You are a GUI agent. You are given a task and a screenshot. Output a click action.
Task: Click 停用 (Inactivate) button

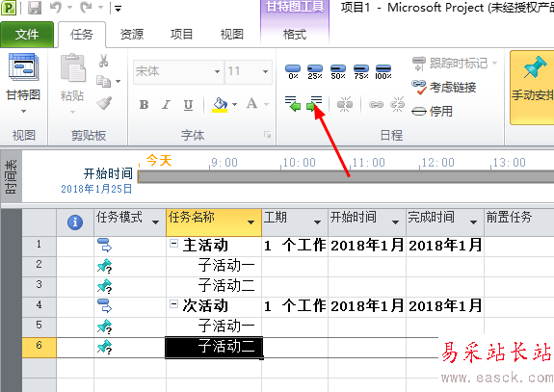432,112
